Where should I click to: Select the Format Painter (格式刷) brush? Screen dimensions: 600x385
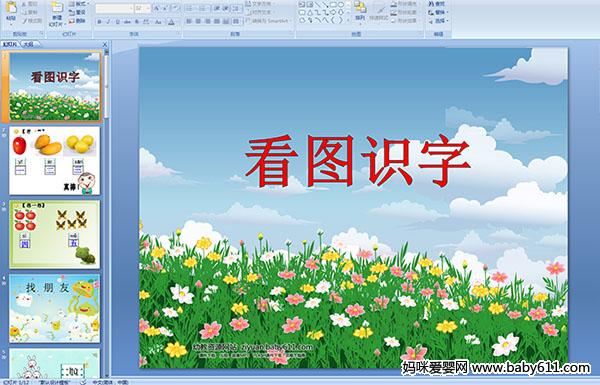(24, 21)
